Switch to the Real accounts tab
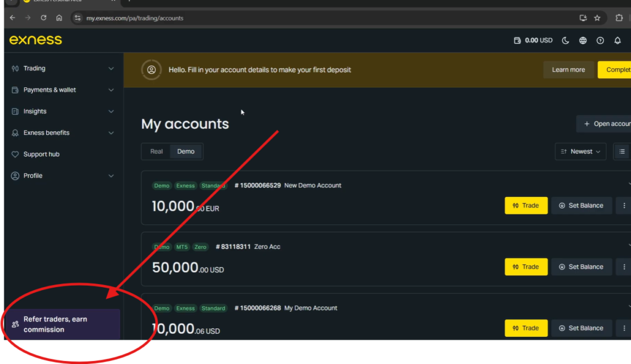 [156, 152]
